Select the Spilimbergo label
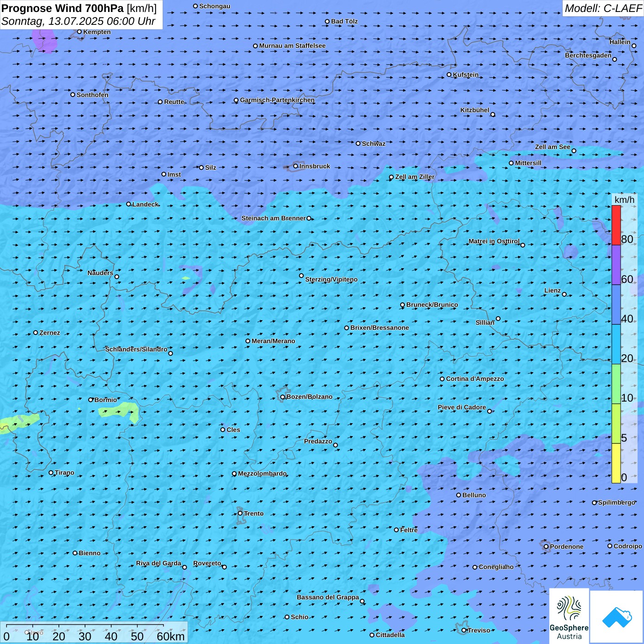The width and height of the screenshot is (644, 644). (x=616, y=502)
